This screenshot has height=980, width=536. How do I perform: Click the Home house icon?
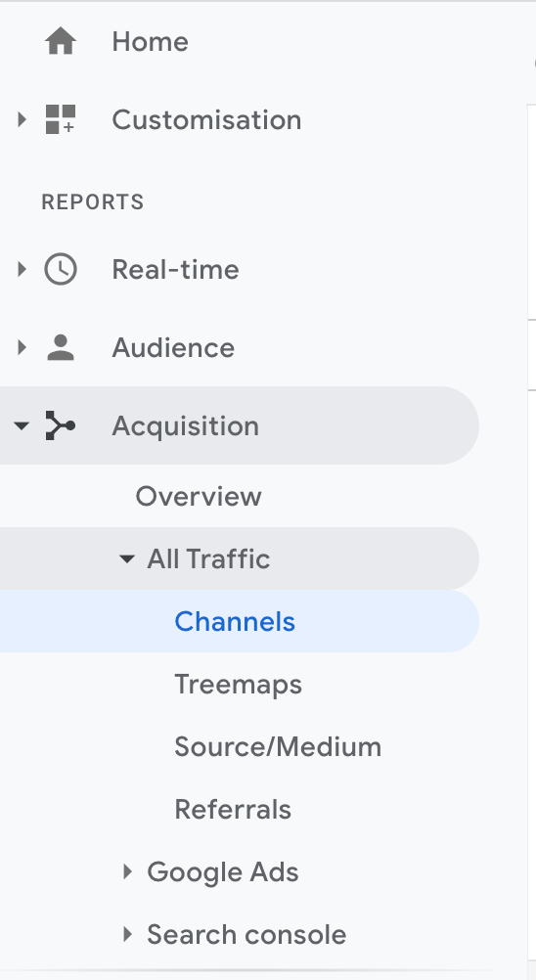(x=61, y=42)
